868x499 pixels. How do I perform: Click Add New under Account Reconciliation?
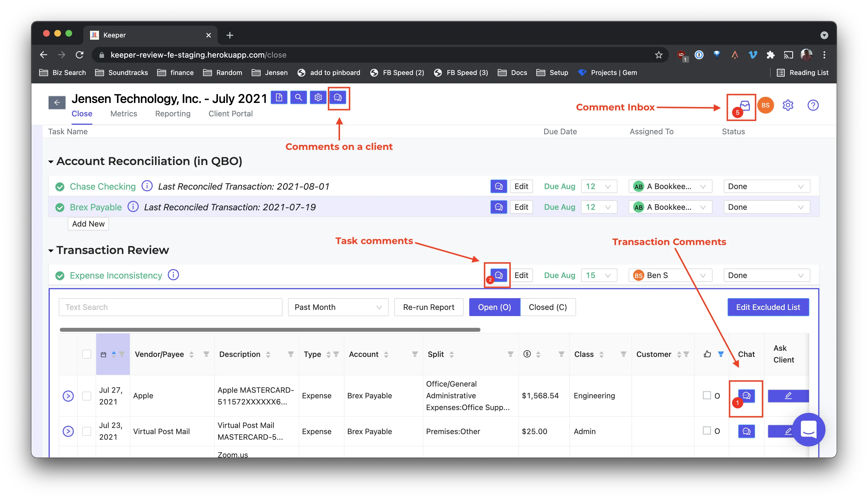[88, 224]
